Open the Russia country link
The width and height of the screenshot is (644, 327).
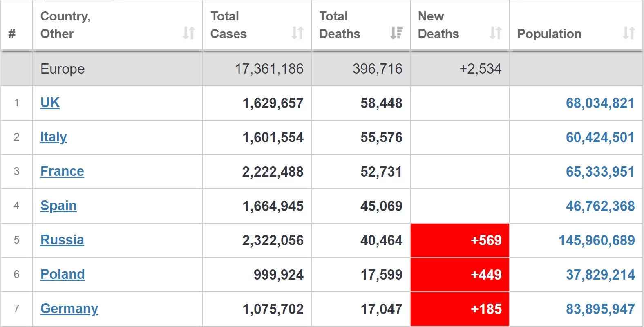[x=62, y=240]
